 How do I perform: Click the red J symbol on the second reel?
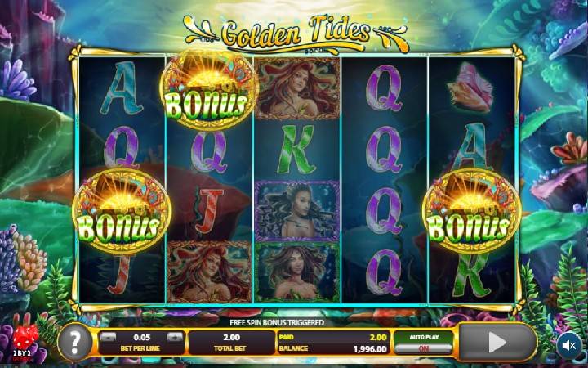click(208, 211)
